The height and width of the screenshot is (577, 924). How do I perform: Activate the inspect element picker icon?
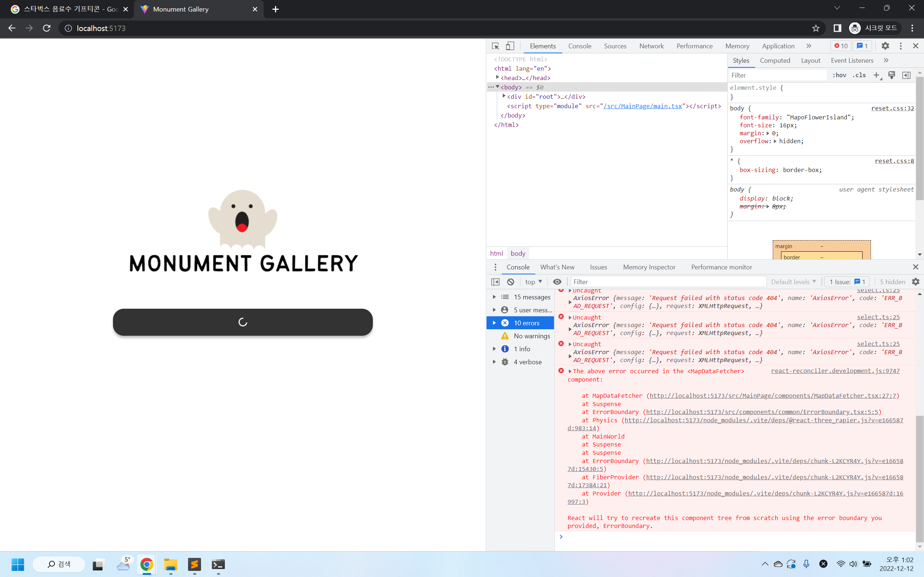tap(495, 46)
